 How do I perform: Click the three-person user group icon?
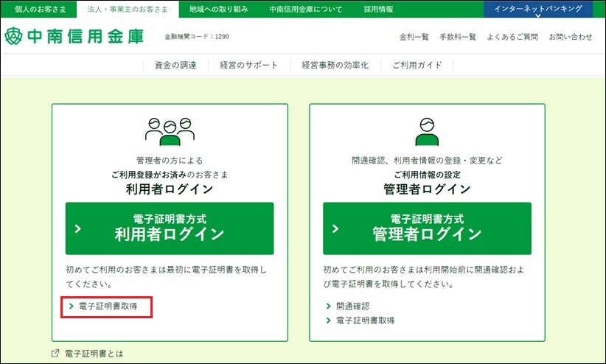click(169, 132)
